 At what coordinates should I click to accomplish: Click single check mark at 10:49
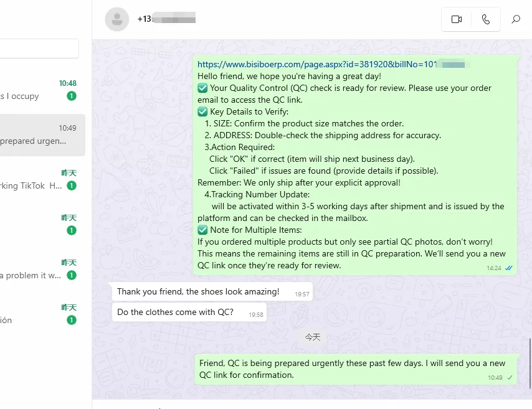coord(510,378)
